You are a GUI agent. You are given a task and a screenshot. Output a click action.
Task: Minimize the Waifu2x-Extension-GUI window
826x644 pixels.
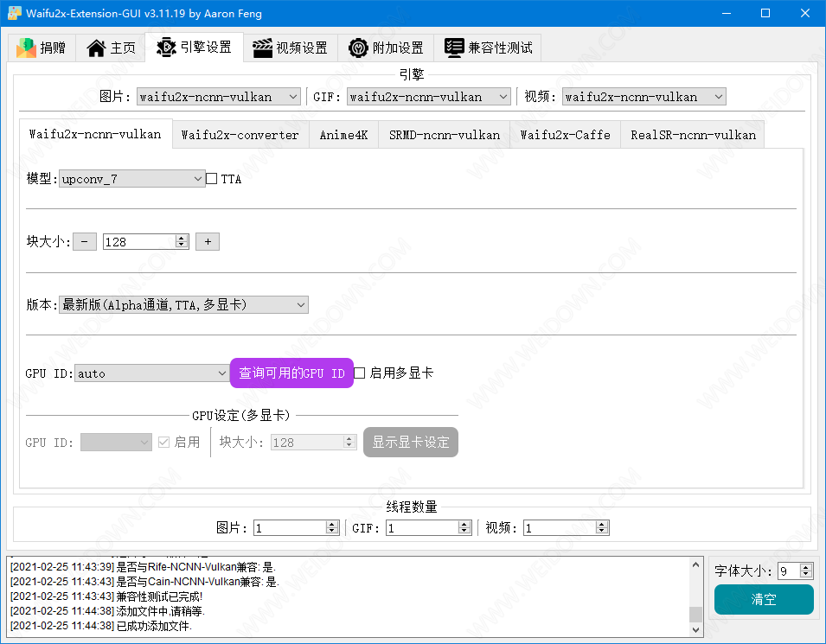click(727, 13)
